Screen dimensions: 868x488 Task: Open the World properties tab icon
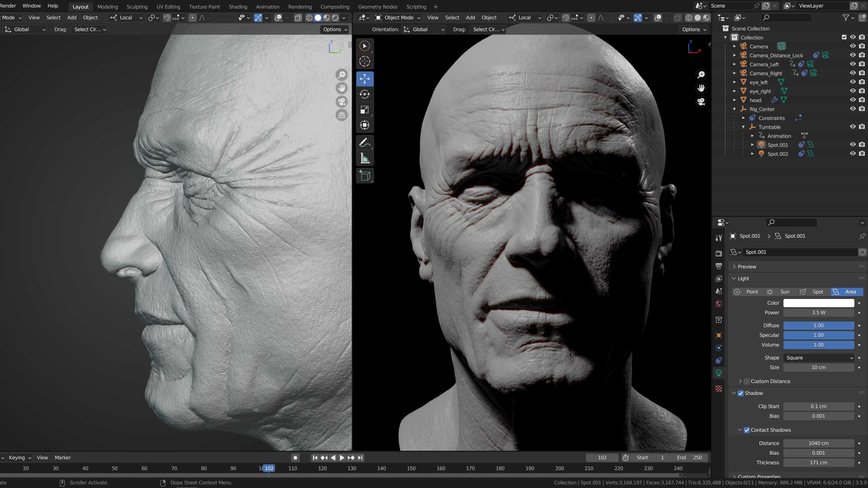[x=719, y=304]
